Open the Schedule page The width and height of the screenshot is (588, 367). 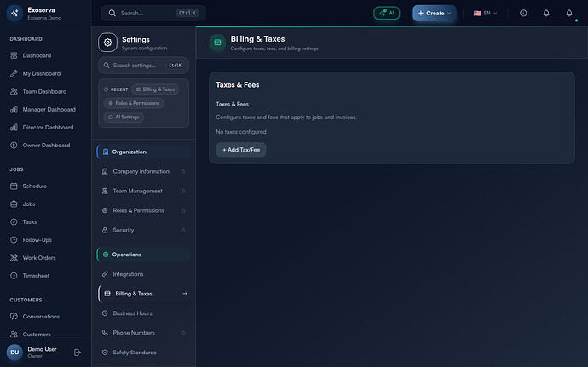(x=46, y=186)
